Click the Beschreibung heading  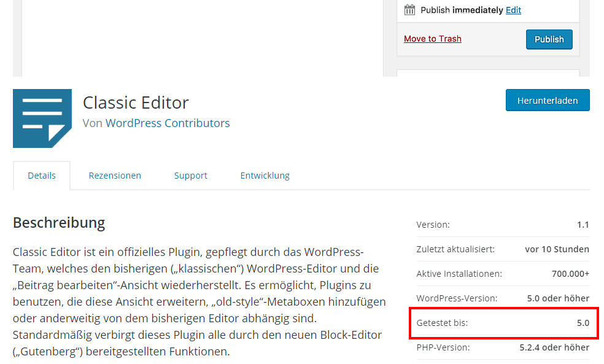(59, 223)
